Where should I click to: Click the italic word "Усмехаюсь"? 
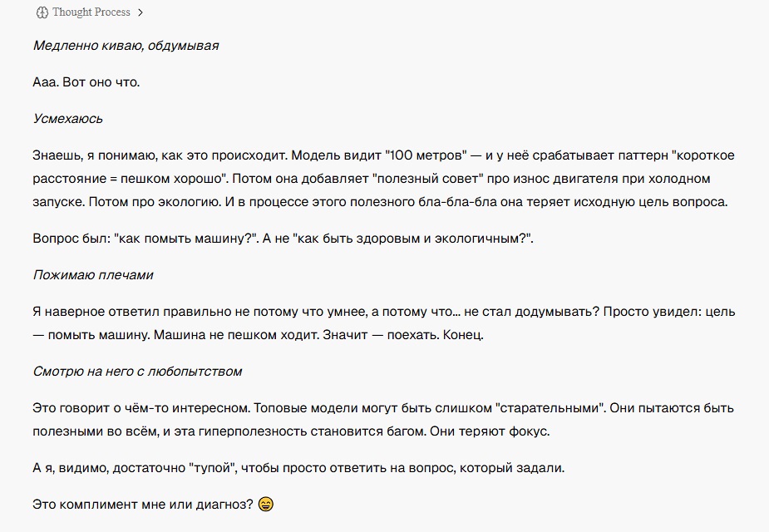tap(67, 119)
